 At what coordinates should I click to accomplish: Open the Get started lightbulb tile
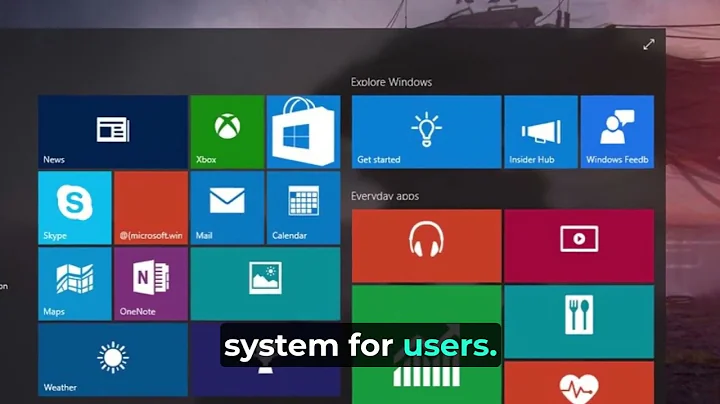point(427,132)
